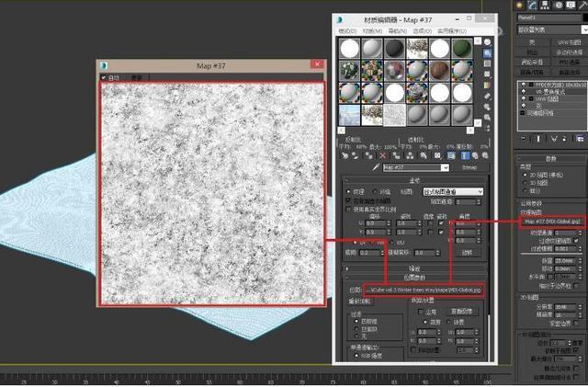Click Select by Material icon
This screenshot has height=387, width=588.
pos(487,118)
